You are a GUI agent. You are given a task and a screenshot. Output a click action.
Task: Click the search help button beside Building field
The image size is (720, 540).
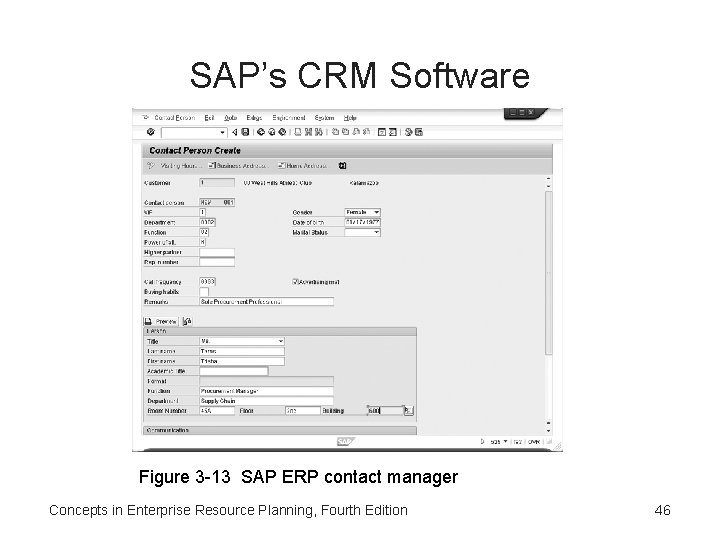coord(409,411)
